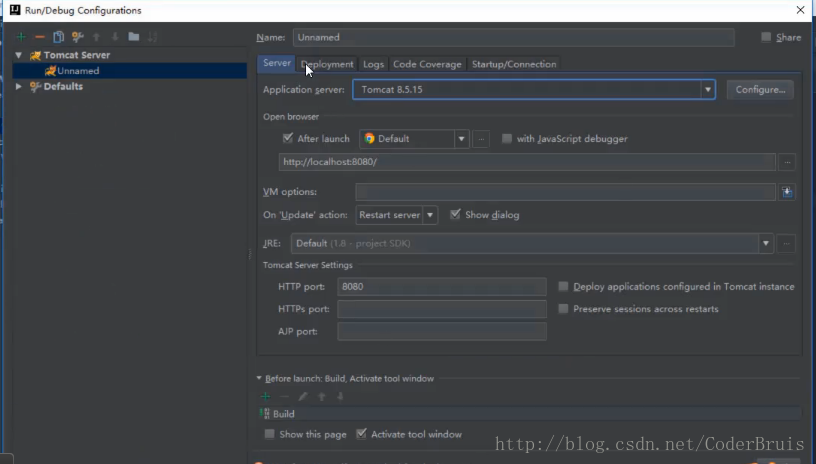
Task: Open the Default browser dropdown
Action: click(x=461, y=139)
